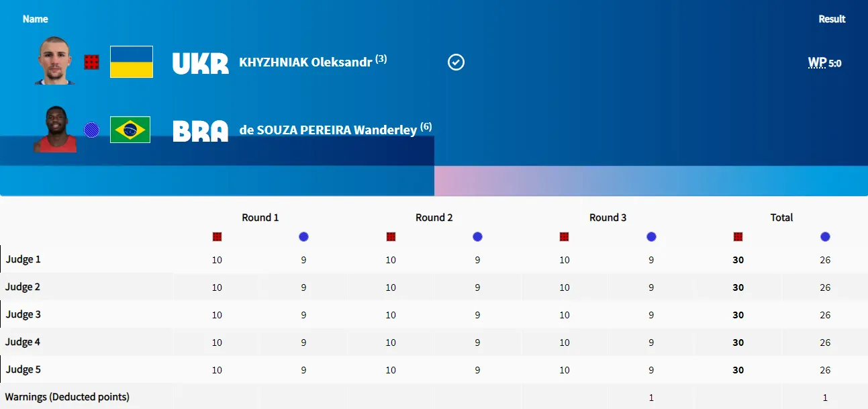The height and width of the screenshot is (409, 868).
Task: Click the WP result abbreviation
Action: tap(817, 63)
